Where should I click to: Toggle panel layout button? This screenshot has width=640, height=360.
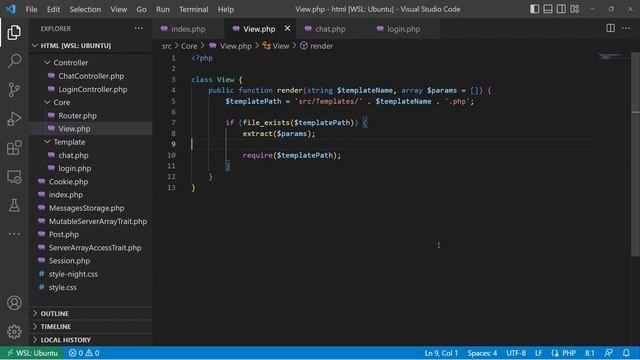click(x=548, y=9)
